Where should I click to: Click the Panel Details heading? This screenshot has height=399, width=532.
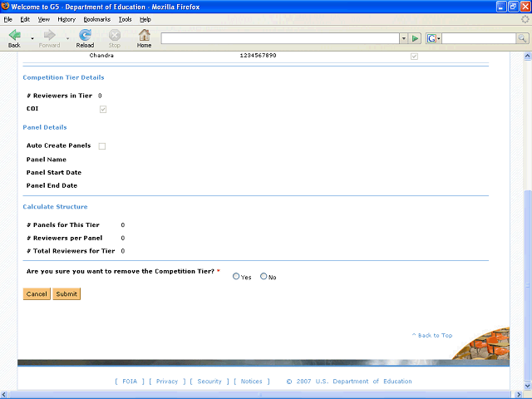click(x=45, y=127)
